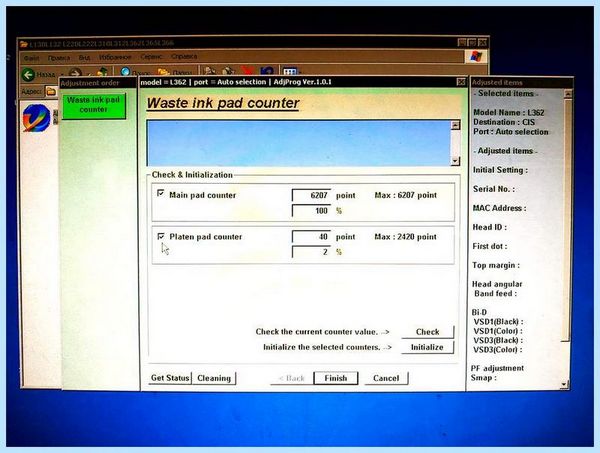Click the Forward arrow in Explorer toolbar
This screenshot has height=453, width=600.
coord(75,73)
